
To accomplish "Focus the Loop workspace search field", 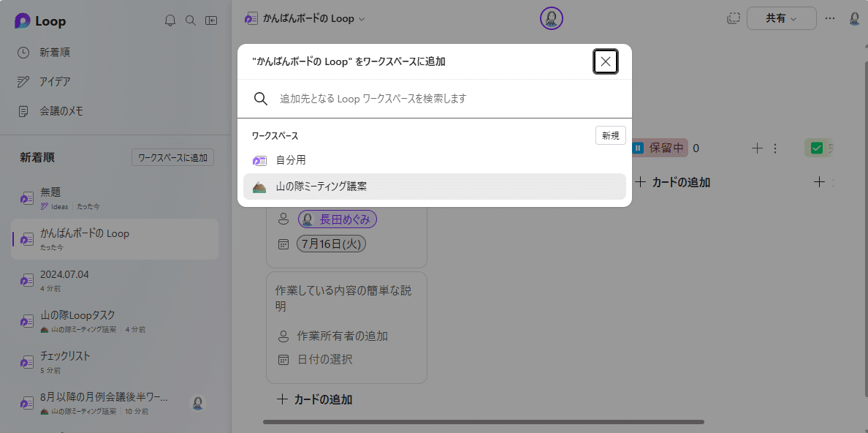I will pyautogui.click(x=435, y=99).
